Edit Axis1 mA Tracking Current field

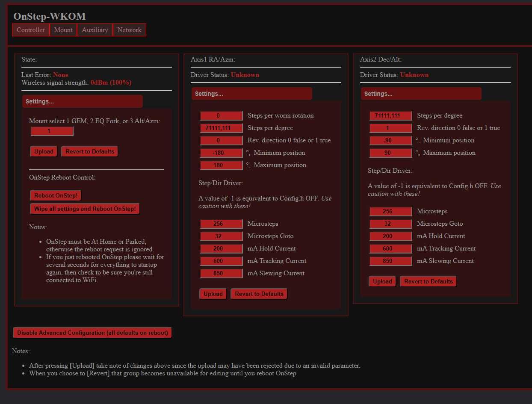222,261
